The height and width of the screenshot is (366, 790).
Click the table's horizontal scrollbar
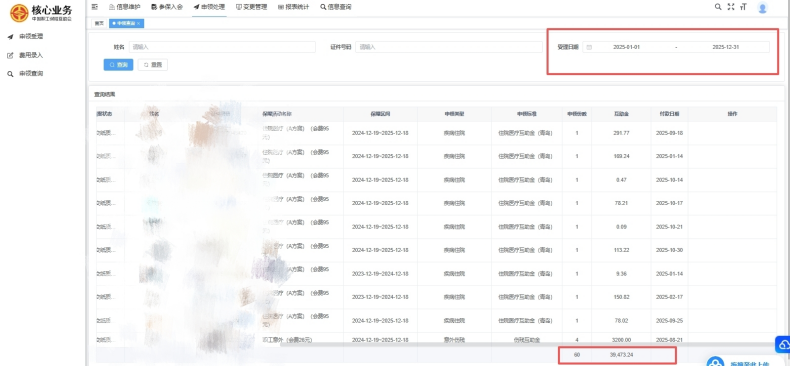tap(528, 345)
